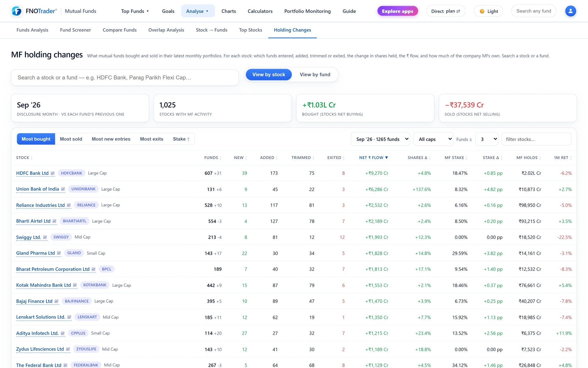Open chart icon beside Kotak Mahindra Bank Ltd
Image resolution: width=588 pixels, height=368 pixels.
75,285
